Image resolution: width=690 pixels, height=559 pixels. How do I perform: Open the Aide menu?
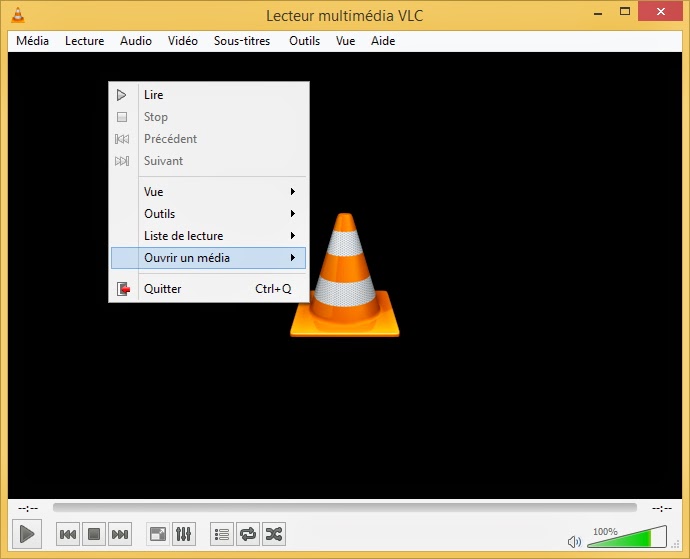tap(383, 41)
